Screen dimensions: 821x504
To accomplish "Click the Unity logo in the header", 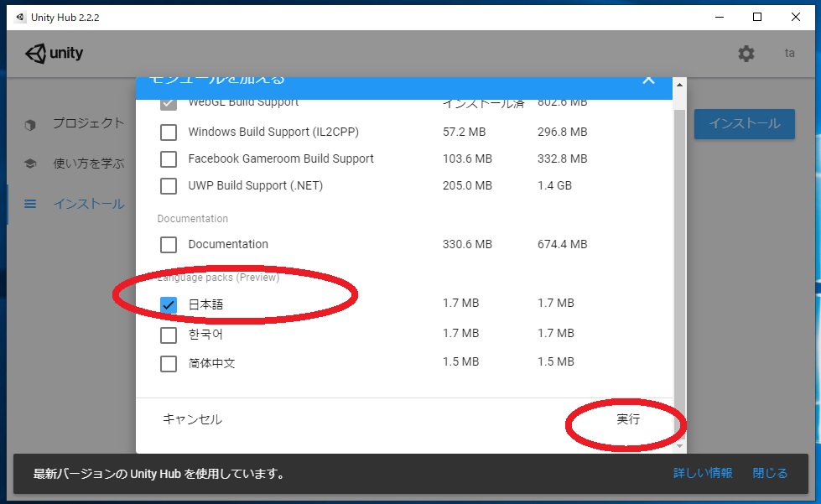I will tap(54, 54).
